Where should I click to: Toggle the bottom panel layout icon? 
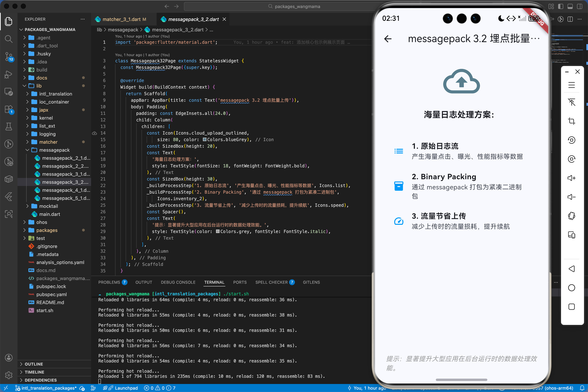[x=570, y=6]
